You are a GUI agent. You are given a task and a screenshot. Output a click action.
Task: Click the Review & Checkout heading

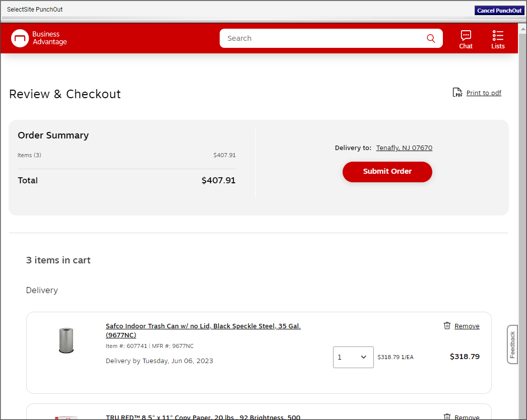65,94
